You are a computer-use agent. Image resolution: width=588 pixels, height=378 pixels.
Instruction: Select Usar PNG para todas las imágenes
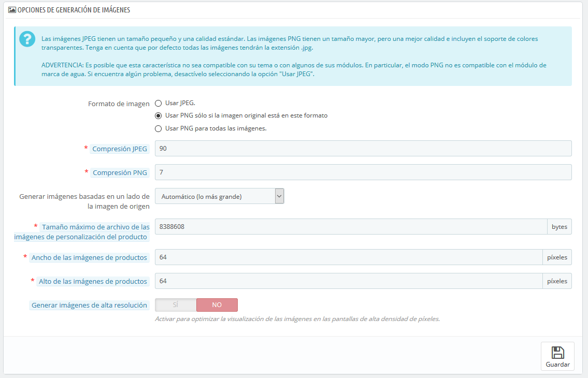point(158,128)
